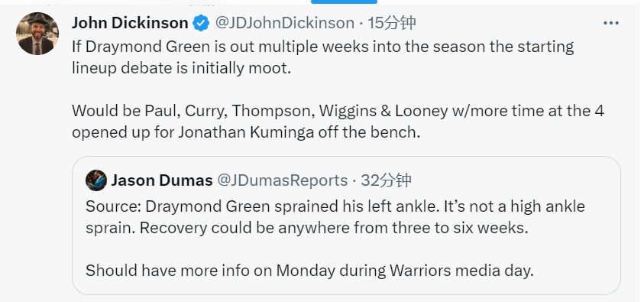Click the 'Recovery could be anywhere' line
Image resolution: width=644 pixels, height=302 pixels.
pos(307,228)
